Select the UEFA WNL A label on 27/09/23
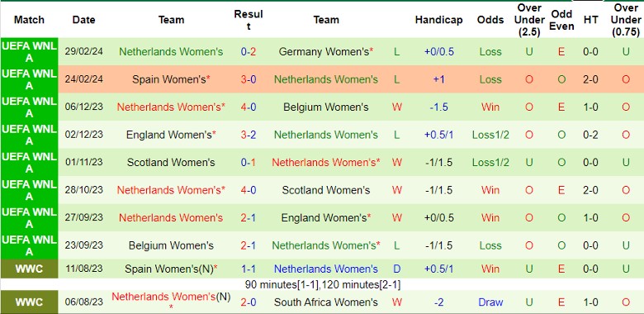The image size is (644, 314). 29,218
